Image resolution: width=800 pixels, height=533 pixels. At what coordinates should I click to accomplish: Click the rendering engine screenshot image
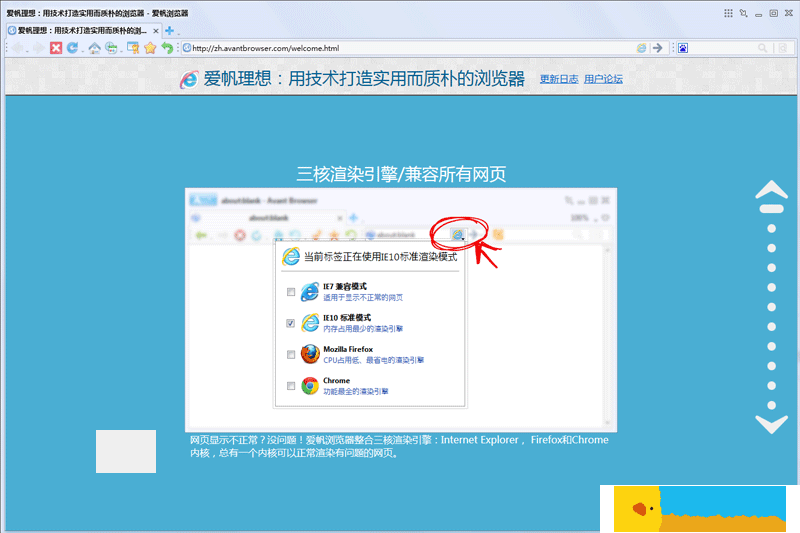(401, 310)
